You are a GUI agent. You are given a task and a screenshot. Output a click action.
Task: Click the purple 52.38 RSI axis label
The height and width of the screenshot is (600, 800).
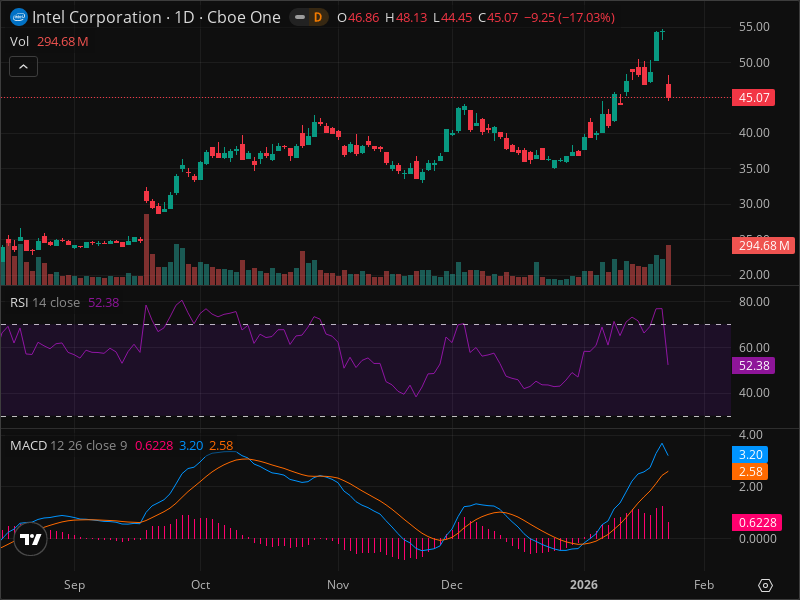point(754,365)
